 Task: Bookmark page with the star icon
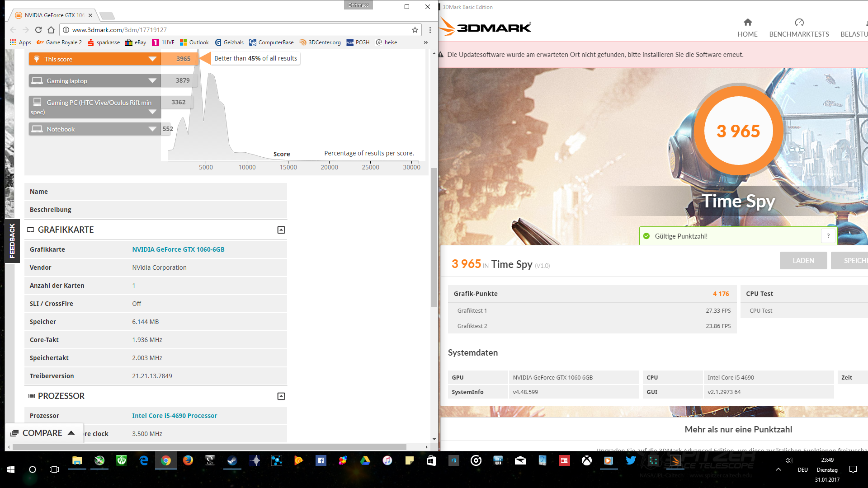pyautogui.click(x=415, y=30)
